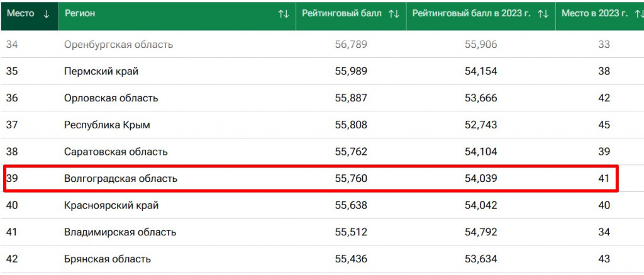Click Владимирская область region name

118,232
